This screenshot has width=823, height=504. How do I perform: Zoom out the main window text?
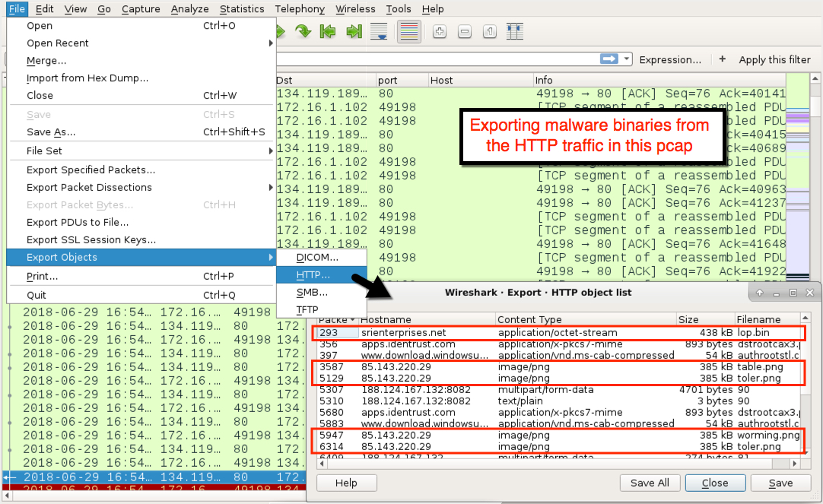coord(465,31)
